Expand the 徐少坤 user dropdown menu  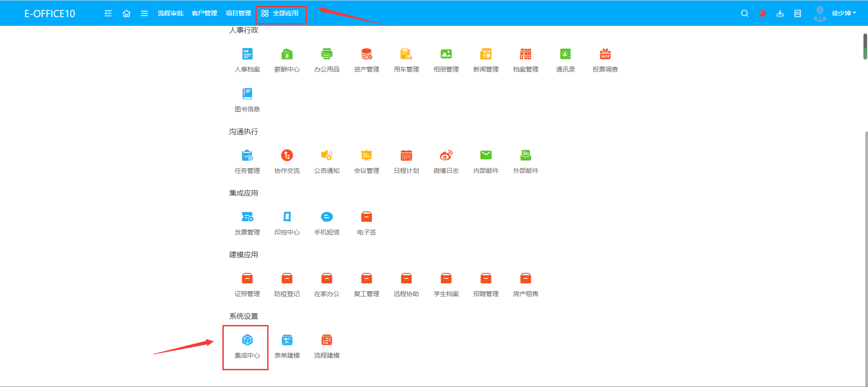844,14
